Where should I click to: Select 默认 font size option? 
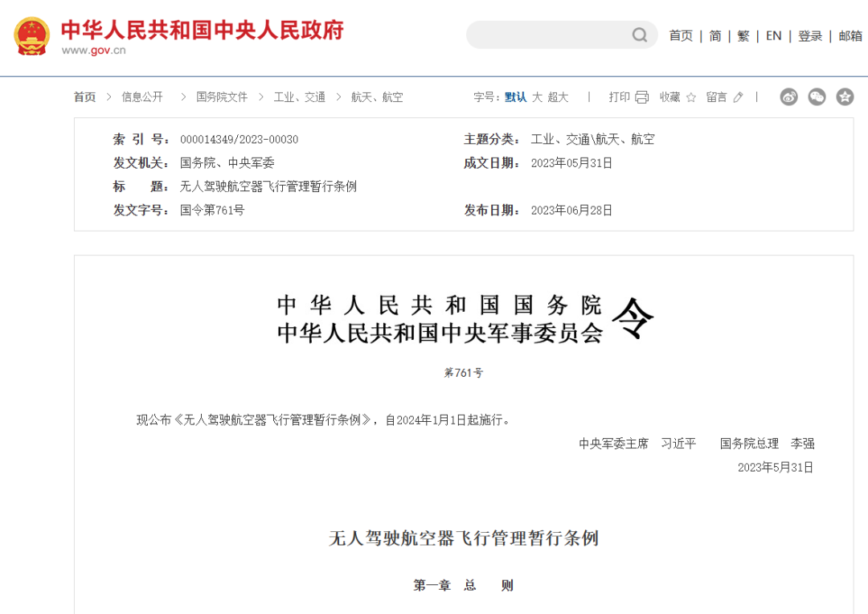515,97
